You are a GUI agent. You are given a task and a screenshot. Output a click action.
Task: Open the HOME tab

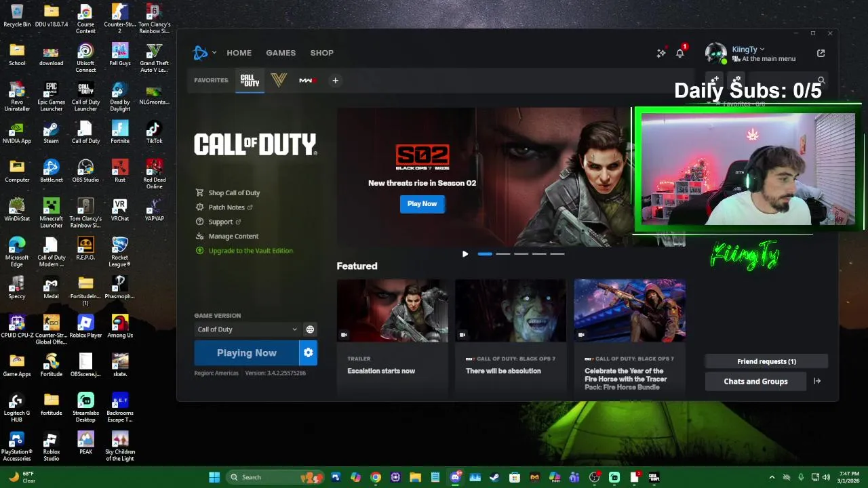(239, 53)
